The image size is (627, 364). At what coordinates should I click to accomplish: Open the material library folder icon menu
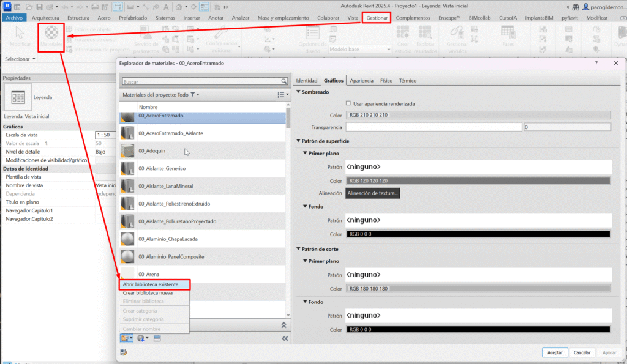(126, 338)
